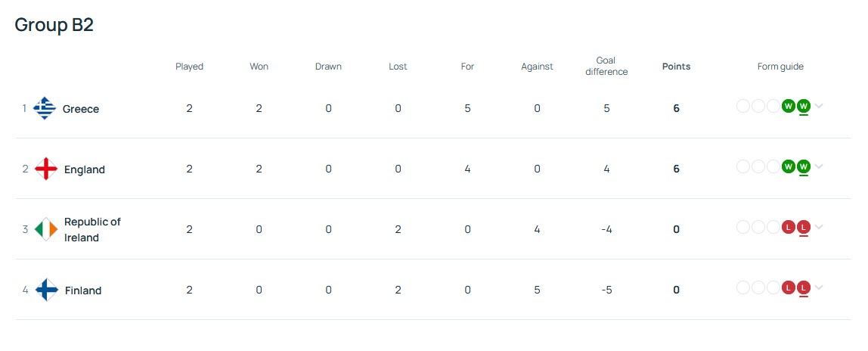Open the Finland team link
The height and width of the screenshot is (351, 868).
(x=83, y=290)
